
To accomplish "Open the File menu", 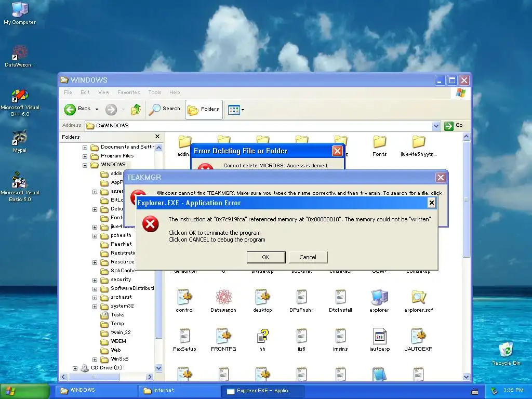I will click(x=68, y=92).
